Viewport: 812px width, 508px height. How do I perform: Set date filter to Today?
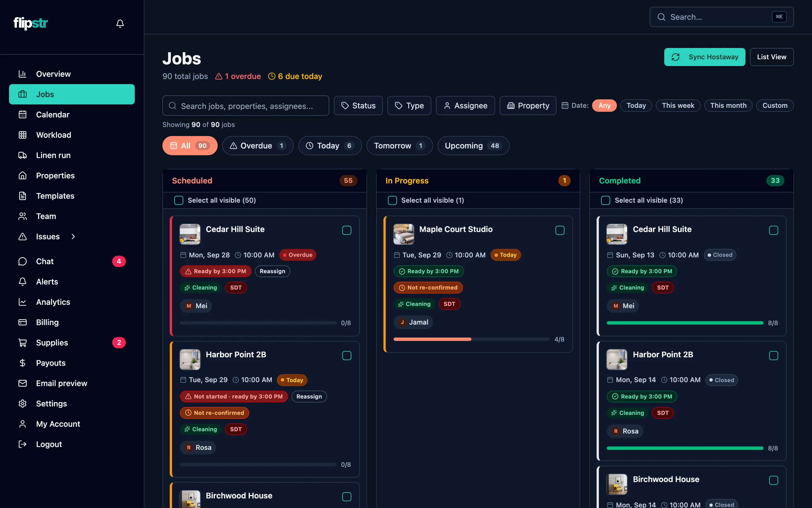(636, 106)
